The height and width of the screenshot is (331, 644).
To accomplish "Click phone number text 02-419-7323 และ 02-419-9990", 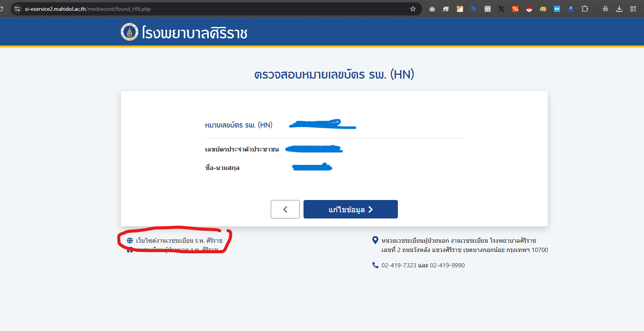I will tap(423, 265).
